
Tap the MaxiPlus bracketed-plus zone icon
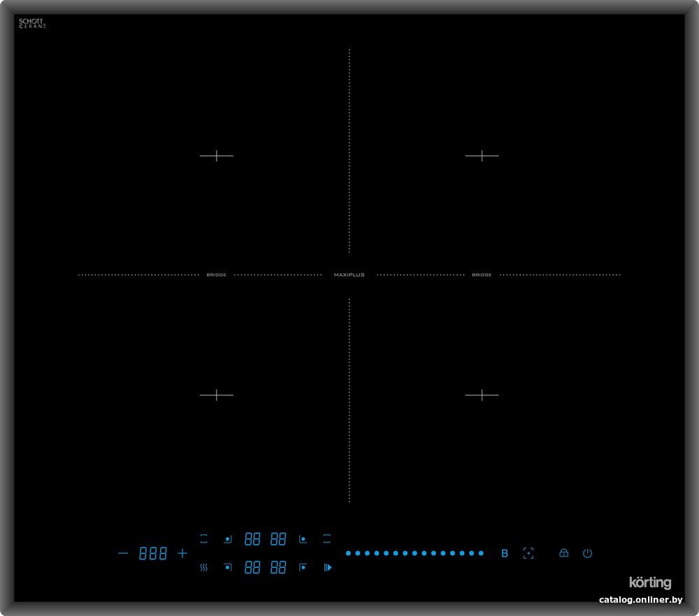coord(528,553)
